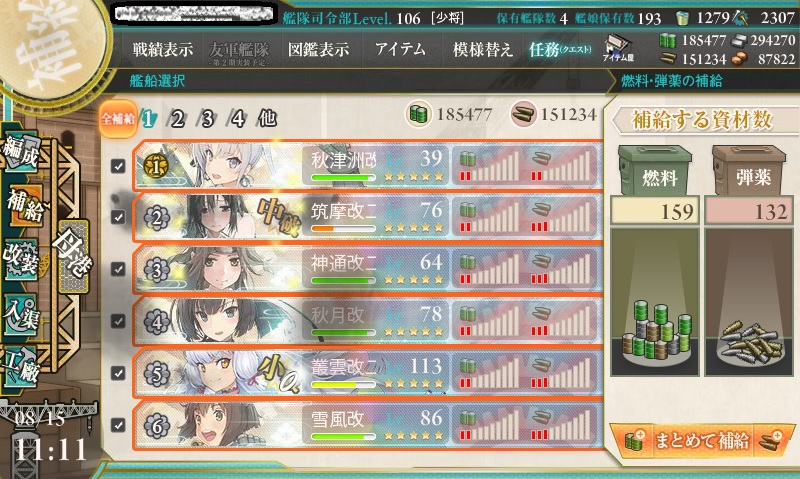Click the まとめて補給 resupply button
Viewport: 800px width, 479px height.
[x=702, y=440]
